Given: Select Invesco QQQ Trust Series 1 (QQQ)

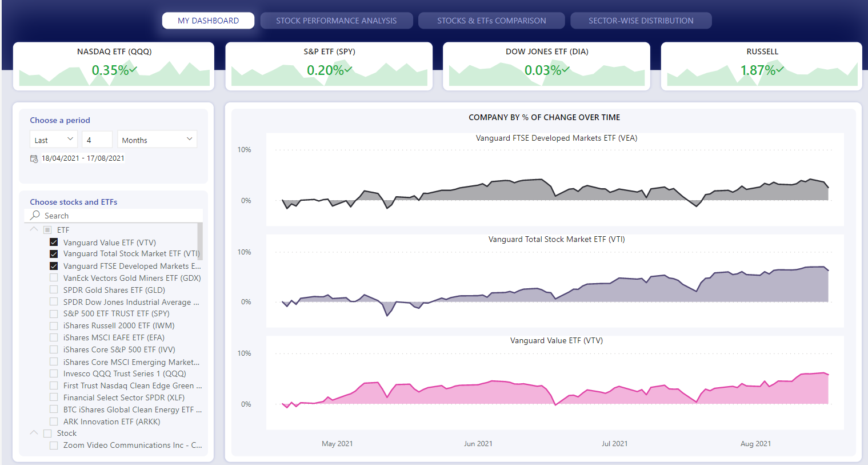Looking at the screenshot, I should 54,373.
